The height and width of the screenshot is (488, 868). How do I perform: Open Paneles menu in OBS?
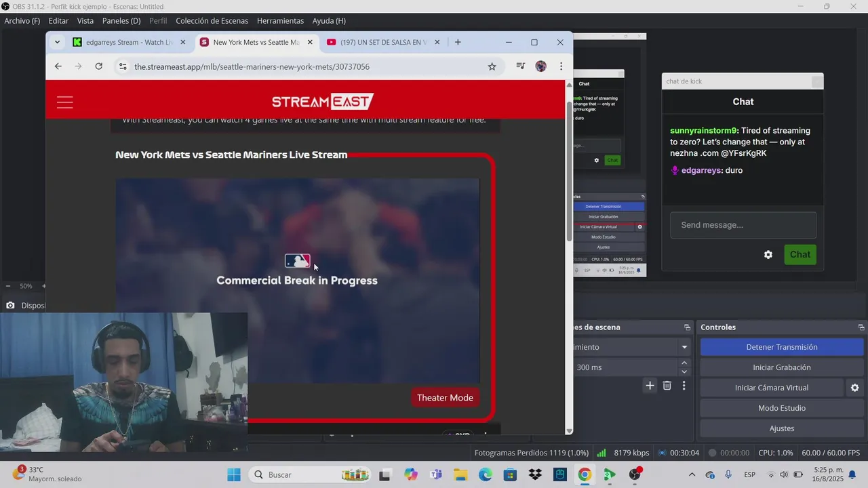pos(121,21)
